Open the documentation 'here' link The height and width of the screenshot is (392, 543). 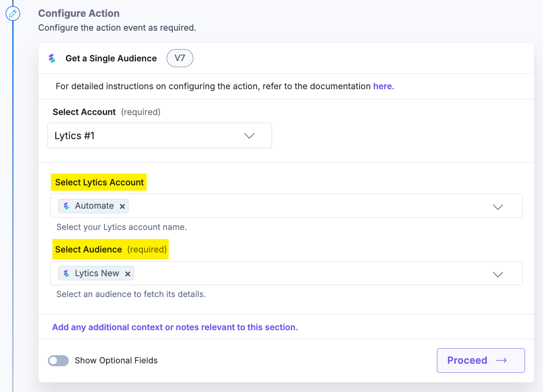point(382,86)
